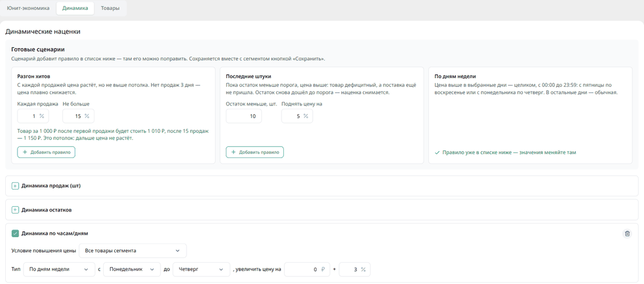Open the Юнит-экономика tab
Viewport: 644px width, 284px height.
pyautogui.click(x=28, y=8)
